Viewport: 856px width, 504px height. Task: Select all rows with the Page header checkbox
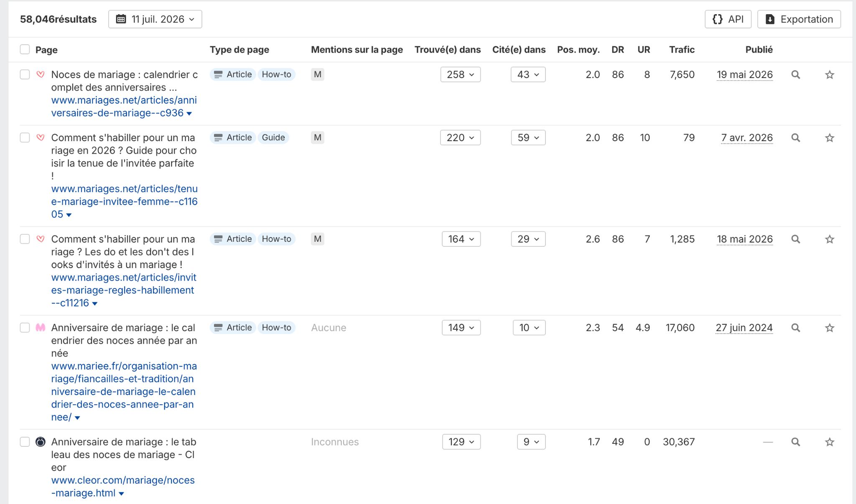tap(25, 50)
